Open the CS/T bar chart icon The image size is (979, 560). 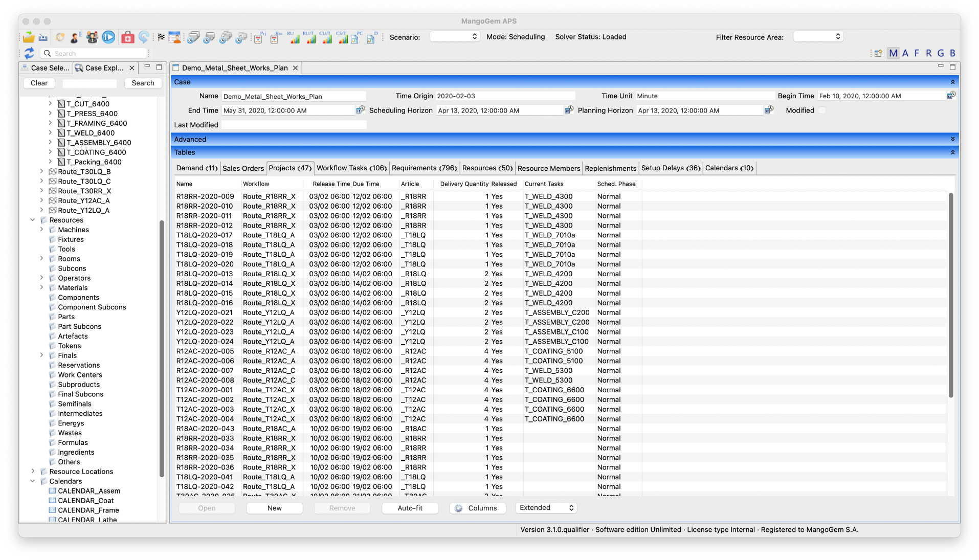(x=342, y=37)
